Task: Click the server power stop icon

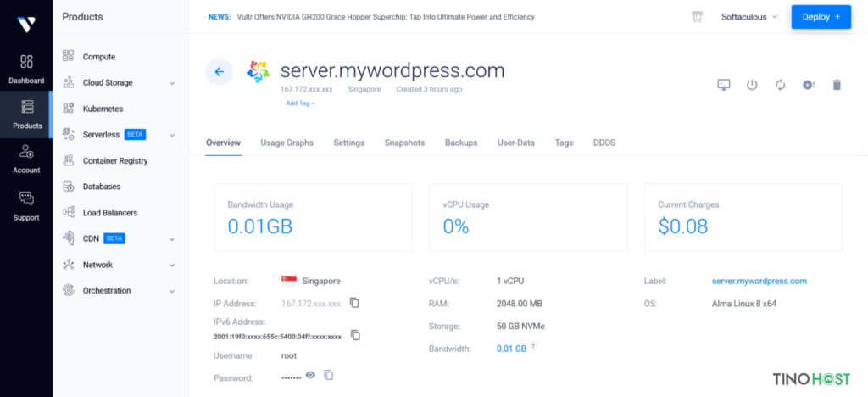Action: pos(752,85)
